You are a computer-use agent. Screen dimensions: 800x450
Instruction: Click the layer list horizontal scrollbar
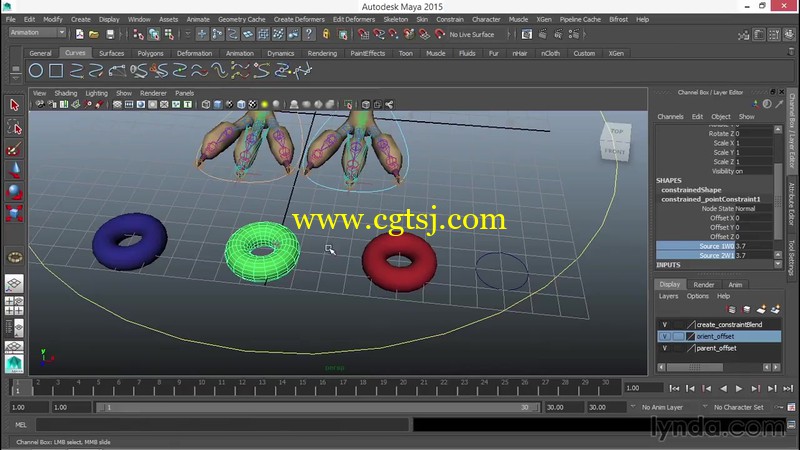pyautogui.click(x=694, y=367)
